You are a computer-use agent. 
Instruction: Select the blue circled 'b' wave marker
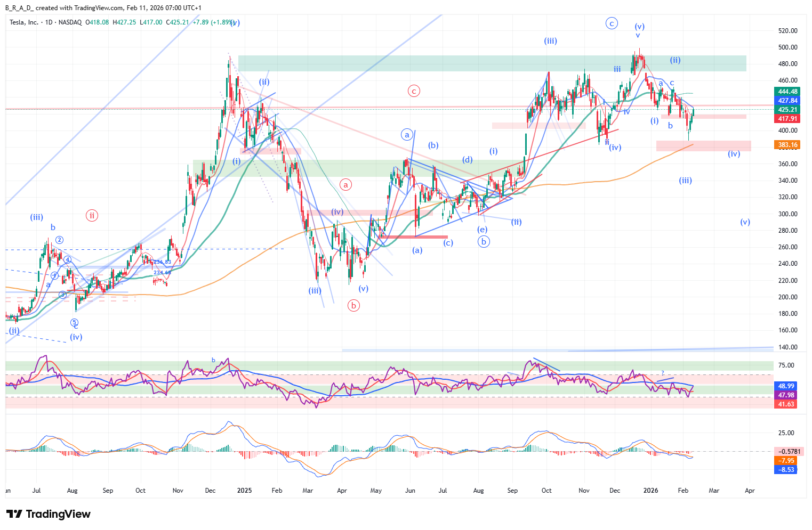tap(484, 241)
